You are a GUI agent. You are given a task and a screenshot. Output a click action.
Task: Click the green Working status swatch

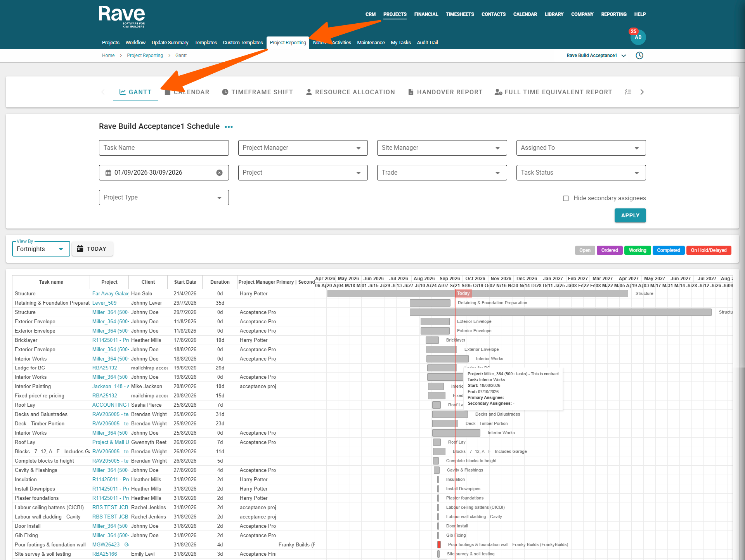click(x=638, y=250)
